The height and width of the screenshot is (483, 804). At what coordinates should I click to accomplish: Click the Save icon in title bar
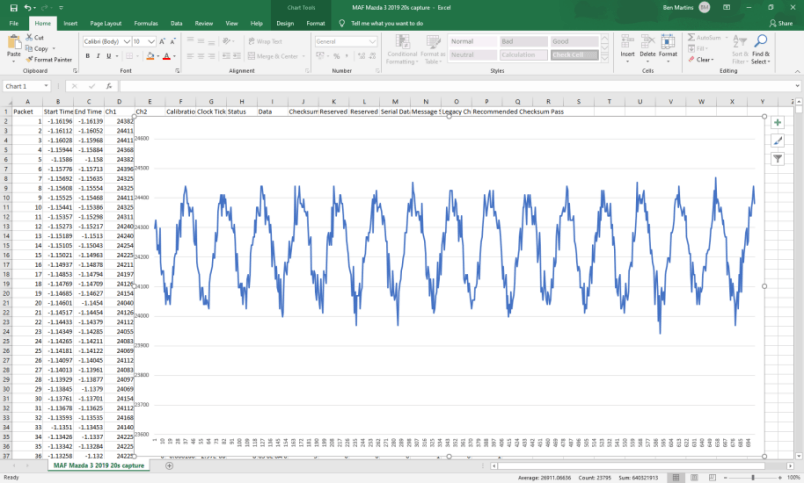pyautogui.click(x=14, y=8)
